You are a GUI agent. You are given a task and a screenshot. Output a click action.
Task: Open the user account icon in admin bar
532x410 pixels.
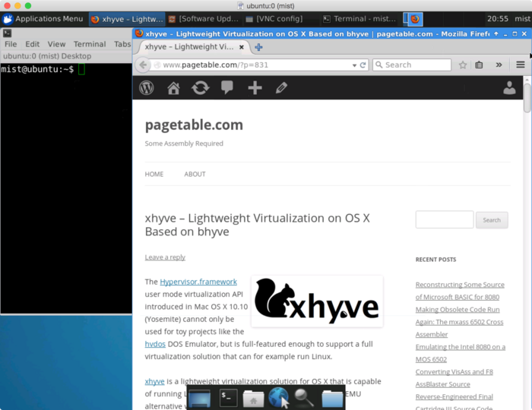pyautogui.click(x=509, y=88)
